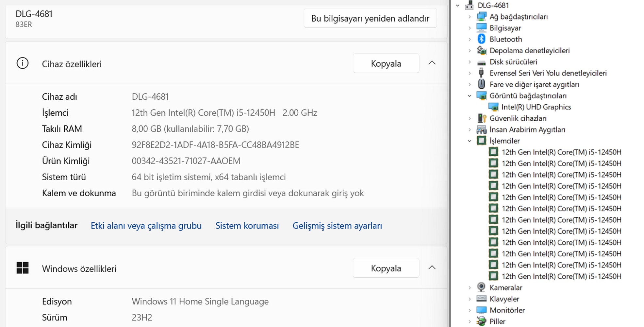Select the Monitörler tree item

507,310
